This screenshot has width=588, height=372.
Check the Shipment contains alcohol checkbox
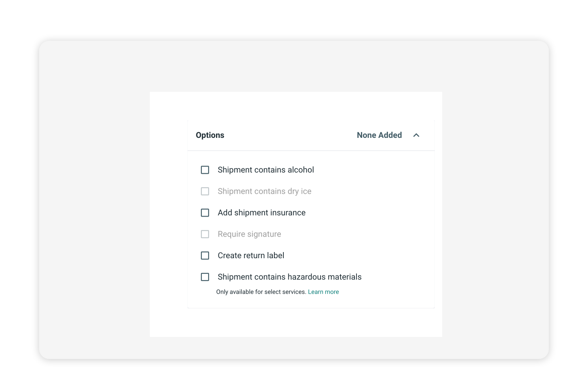205,170
